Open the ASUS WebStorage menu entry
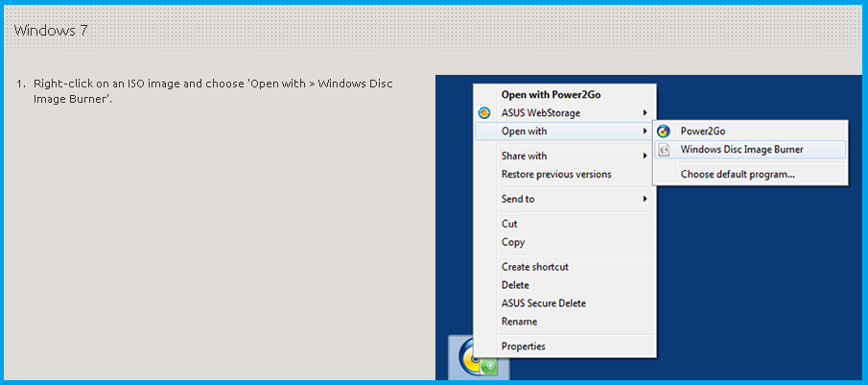This screenshot has height=385, width=868. pyautogui.click(x=565, y=113)
